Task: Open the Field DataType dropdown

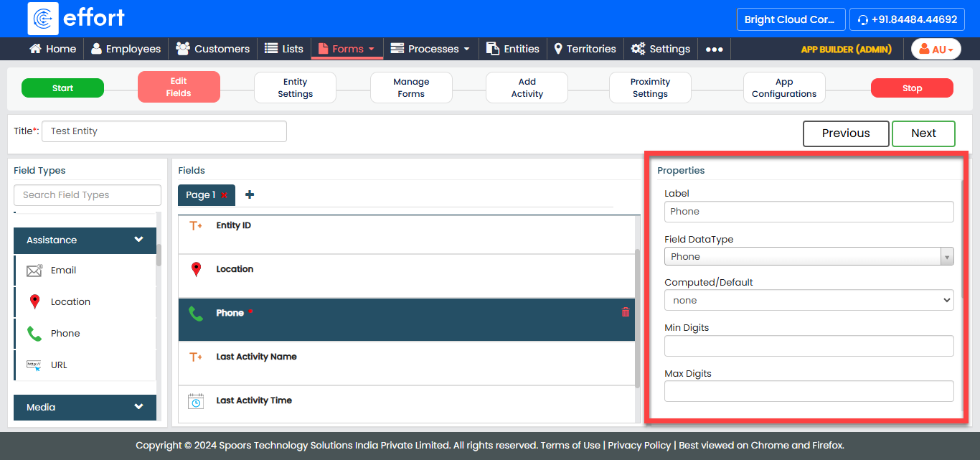Action: coord(809,256)
